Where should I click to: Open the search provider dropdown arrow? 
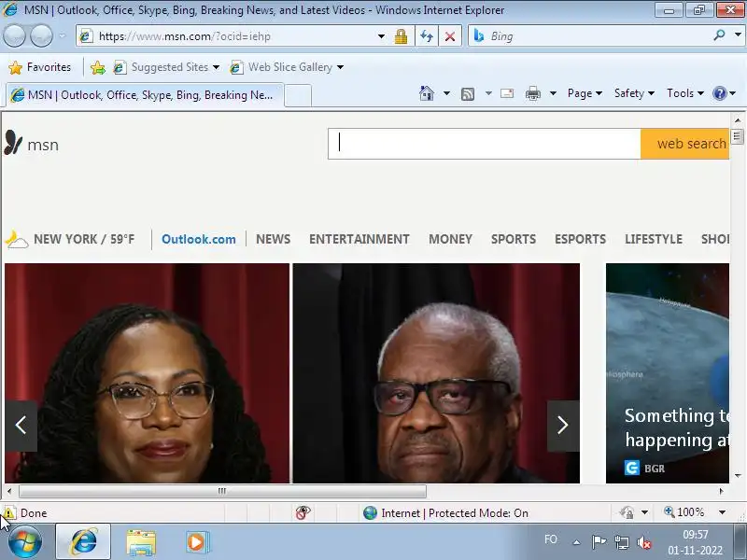click(x=738, y=35)
